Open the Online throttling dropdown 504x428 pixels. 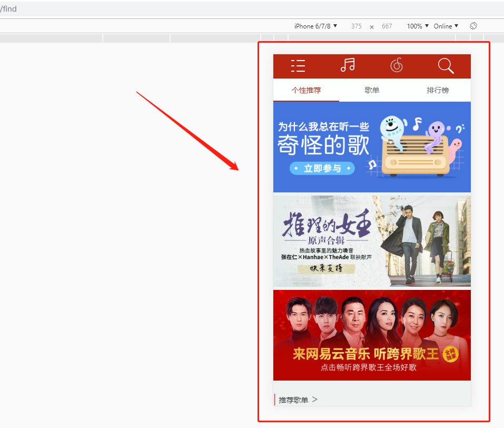pos(446,26)
